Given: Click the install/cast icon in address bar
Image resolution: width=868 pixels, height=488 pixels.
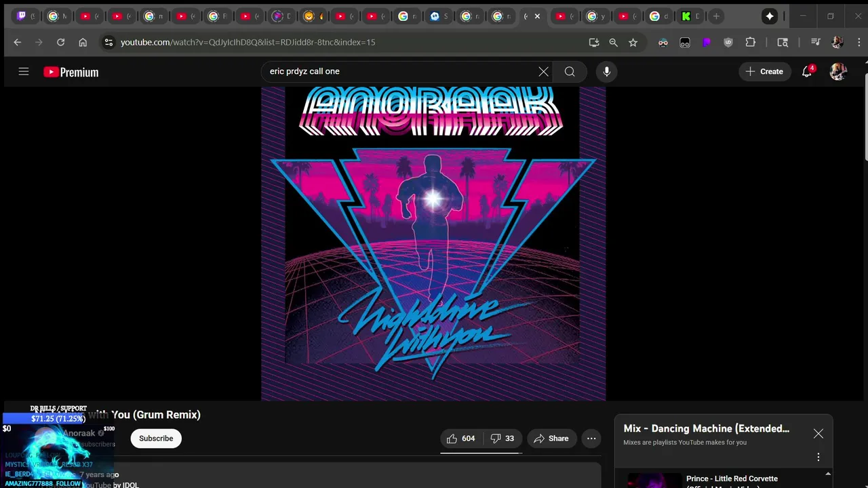Looking at the screenshot, I should coord(594,42).
